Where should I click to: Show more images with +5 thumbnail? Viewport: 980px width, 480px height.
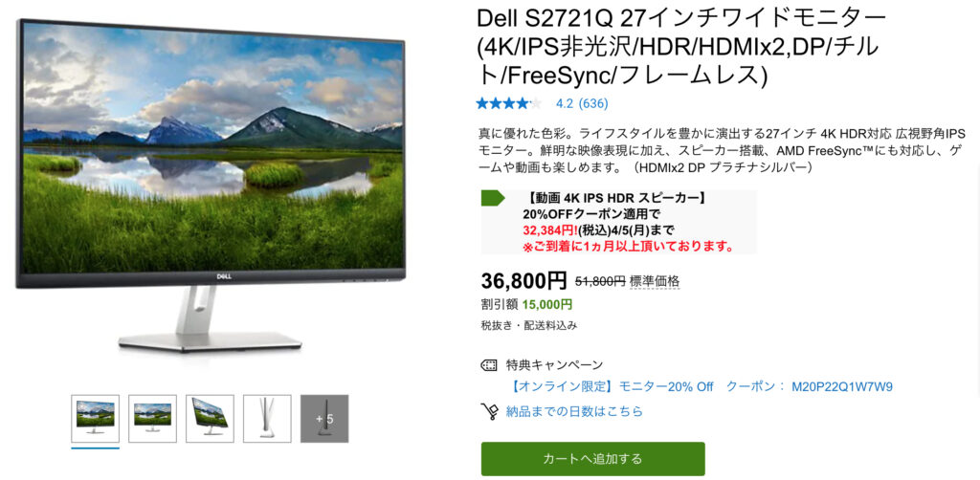pyautogui.click(x=324, y=418)
